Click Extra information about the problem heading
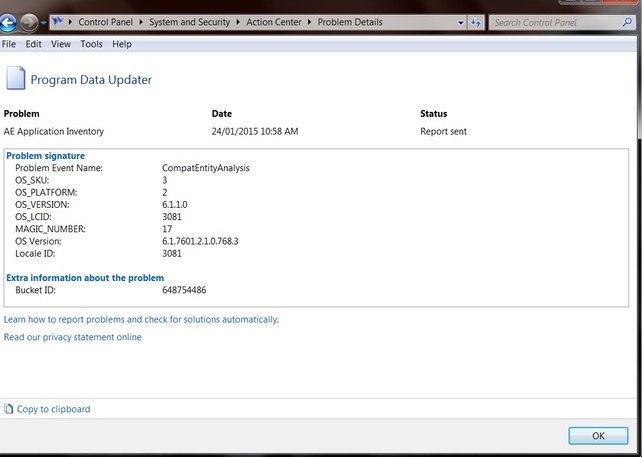Viewport: 642px width, 457px height. tap(85, 278)
